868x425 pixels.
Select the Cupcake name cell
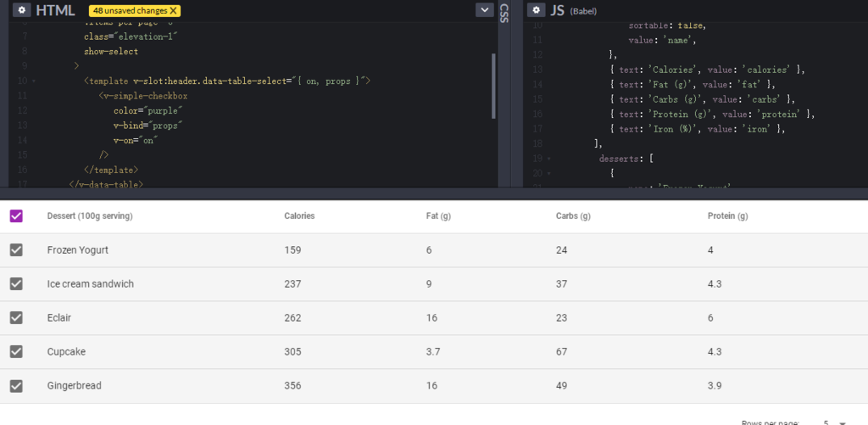point(66,351)
